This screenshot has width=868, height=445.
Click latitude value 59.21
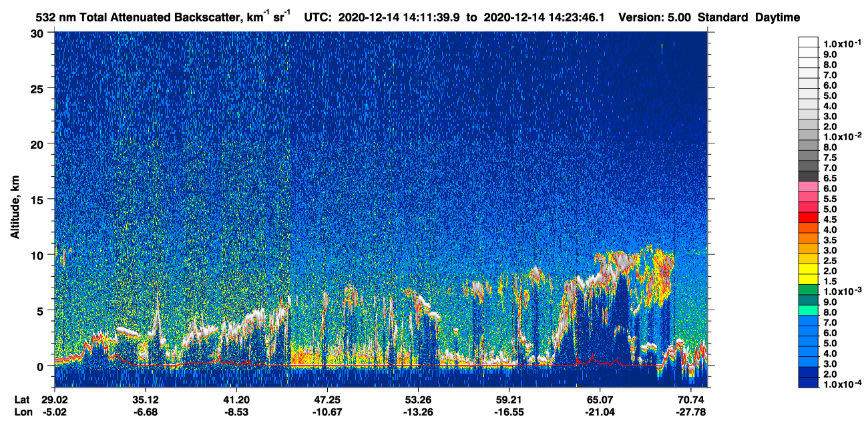[x=509, y=400]
